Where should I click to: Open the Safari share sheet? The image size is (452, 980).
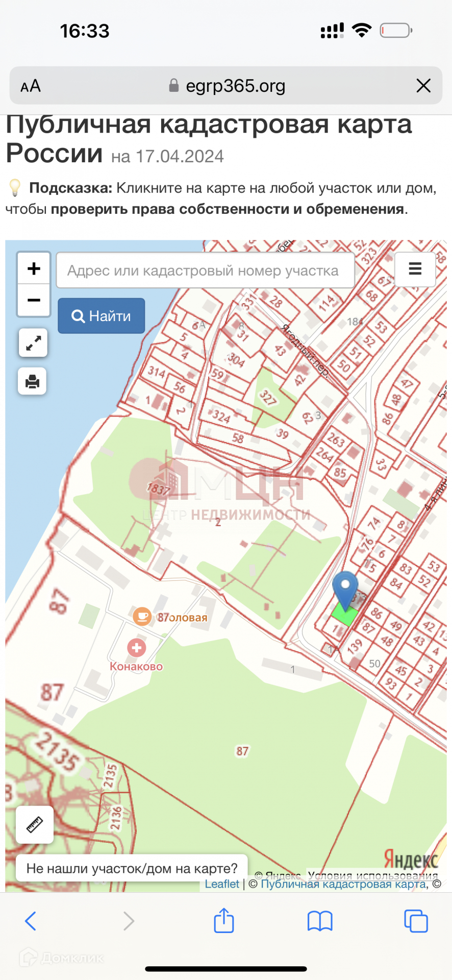[223, 920]
